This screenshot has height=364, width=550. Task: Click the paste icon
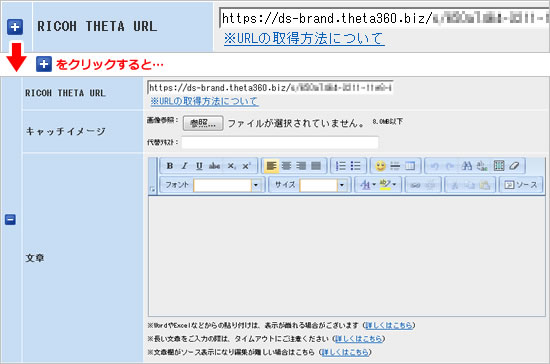(x=485, y=185)
